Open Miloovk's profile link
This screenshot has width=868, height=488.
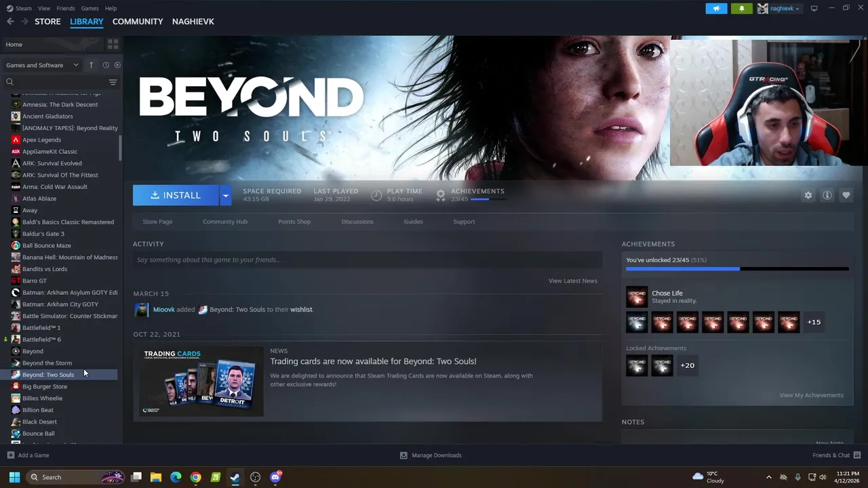point(163,310)
